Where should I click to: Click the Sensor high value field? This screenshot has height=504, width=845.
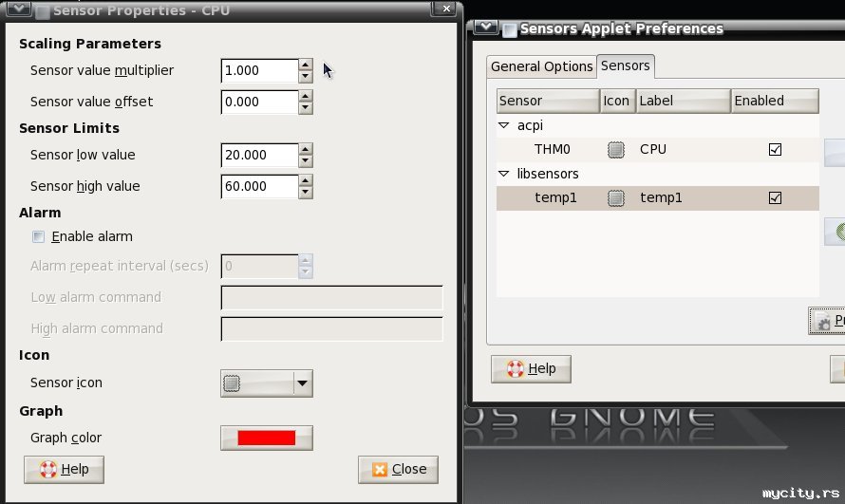point(260,186)
